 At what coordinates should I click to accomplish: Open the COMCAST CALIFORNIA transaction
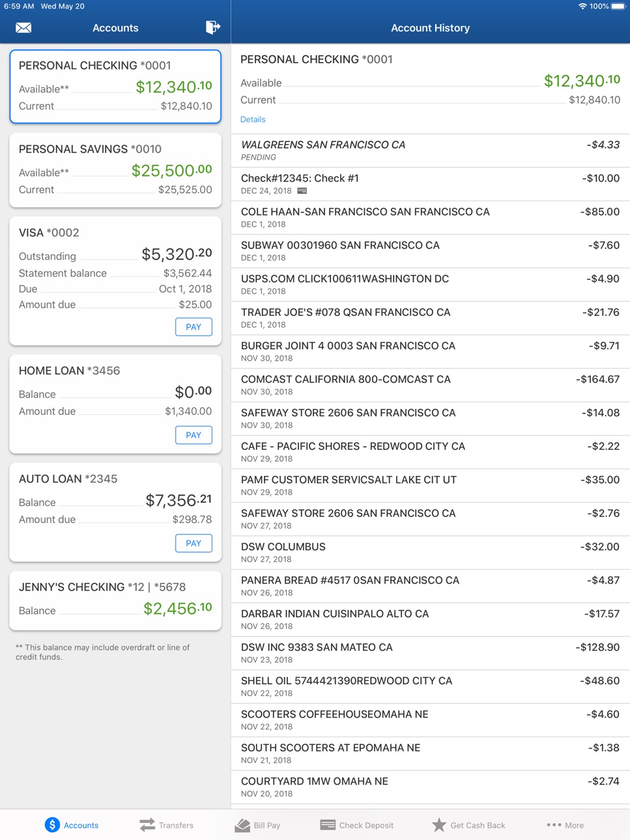[x=431, y=385]
